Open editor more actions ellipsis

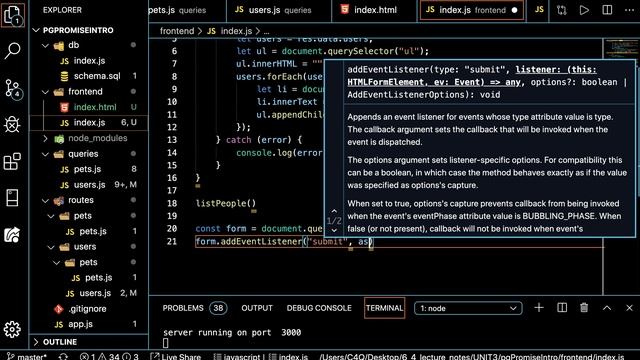click(629, 10)
